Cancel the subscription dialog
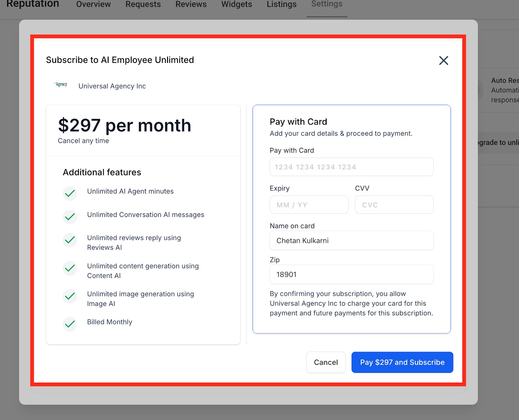Image resolution: width=519 pixels, height=420 pixels. pos(326,362)
